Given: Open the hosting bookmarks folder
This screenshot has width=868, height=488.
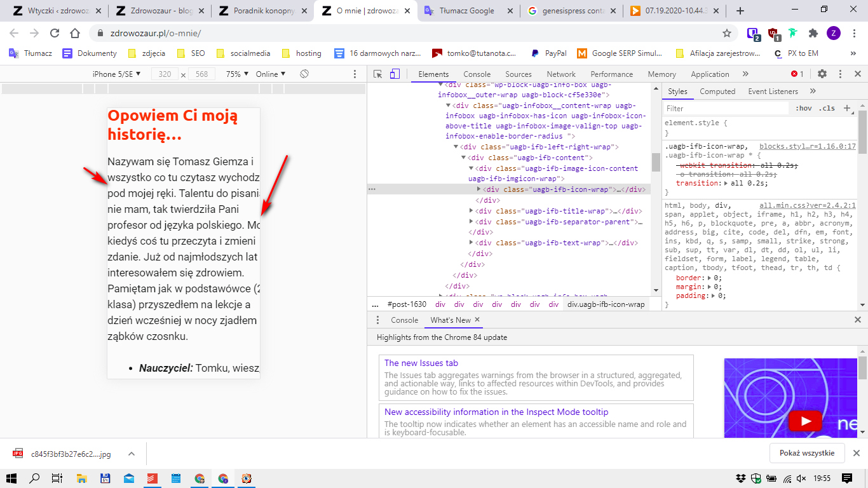Looking at the screenshot, I should pos(301,53).
